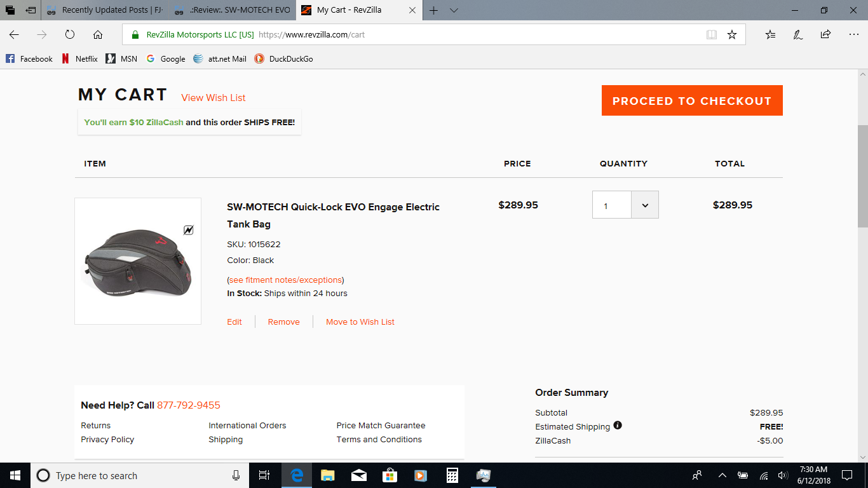This screenshot has width=868, height=488.
Task: Show tab previews chevron
Action: [x=454, y=10]
